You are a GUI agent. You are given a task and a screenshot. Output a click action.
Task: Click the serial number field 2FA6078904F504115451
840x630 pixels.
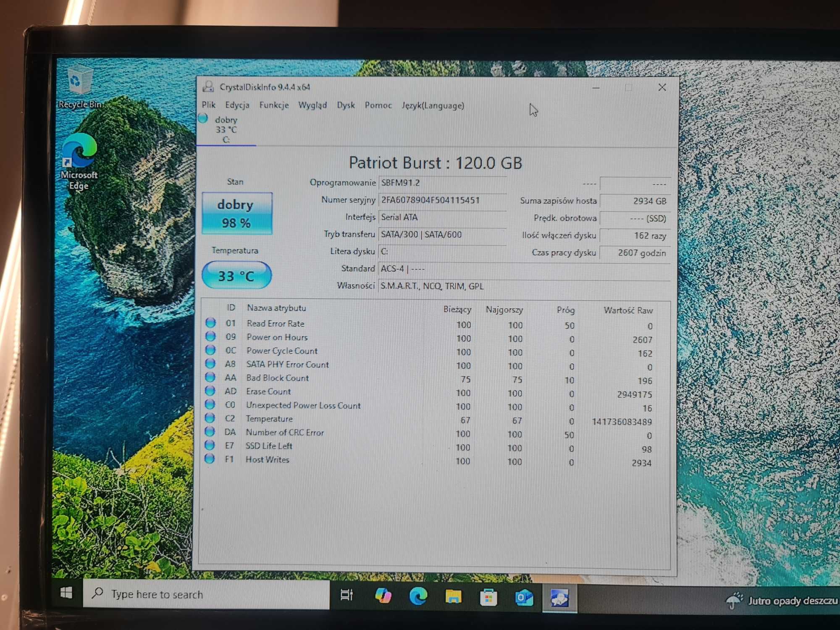pyautogui.click(x=443, y=200)
